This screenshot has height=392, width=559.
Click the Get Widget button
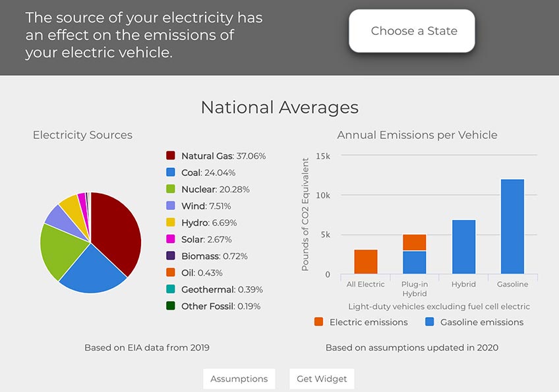(322, 379)
